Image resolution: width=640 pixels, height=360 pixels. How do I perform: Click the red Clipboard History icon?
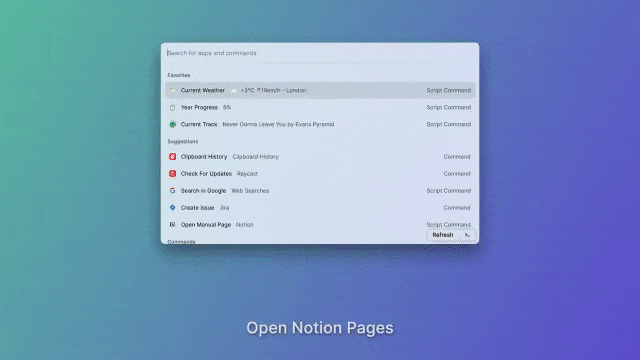click(173, 157)
